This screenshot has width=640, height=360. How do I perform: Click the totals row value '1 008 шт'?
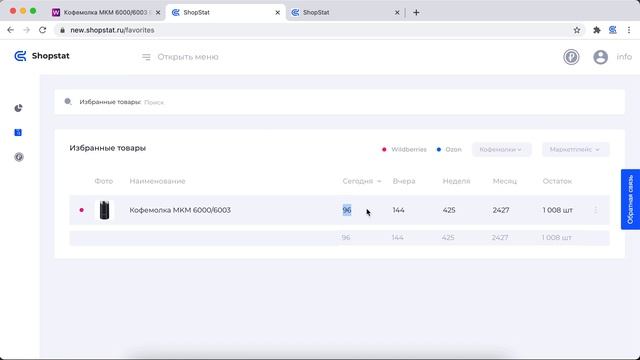click(x=557, y=238)
